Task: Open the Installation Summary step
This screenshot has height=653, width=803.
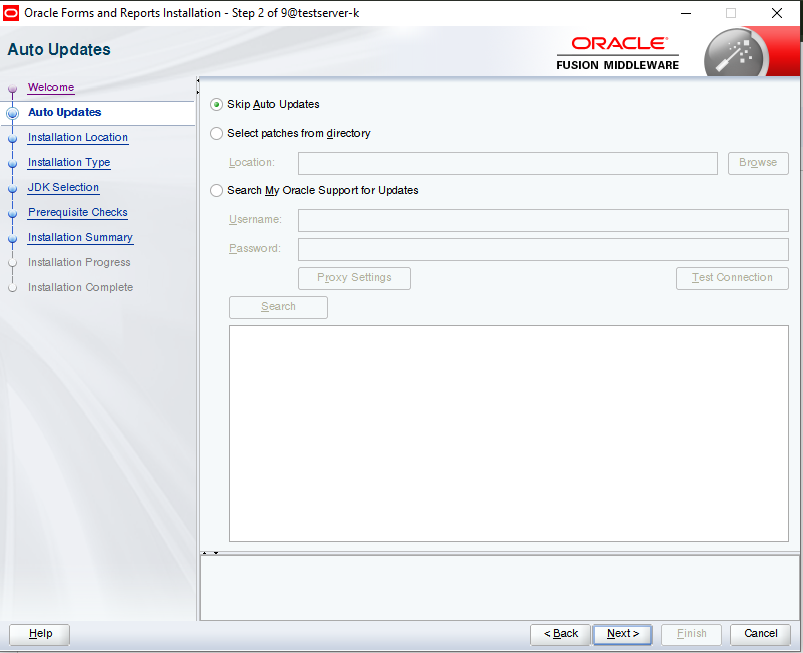Action: point(80,238)
